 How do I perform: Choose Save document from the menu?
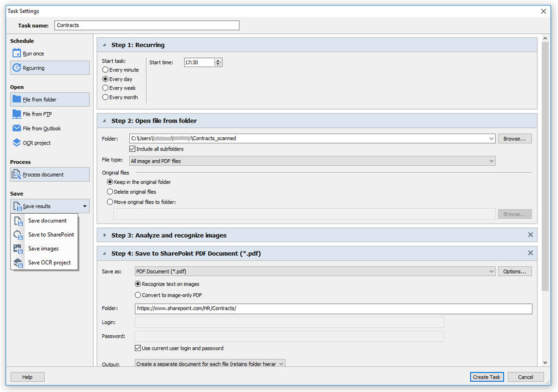[47, 221]
